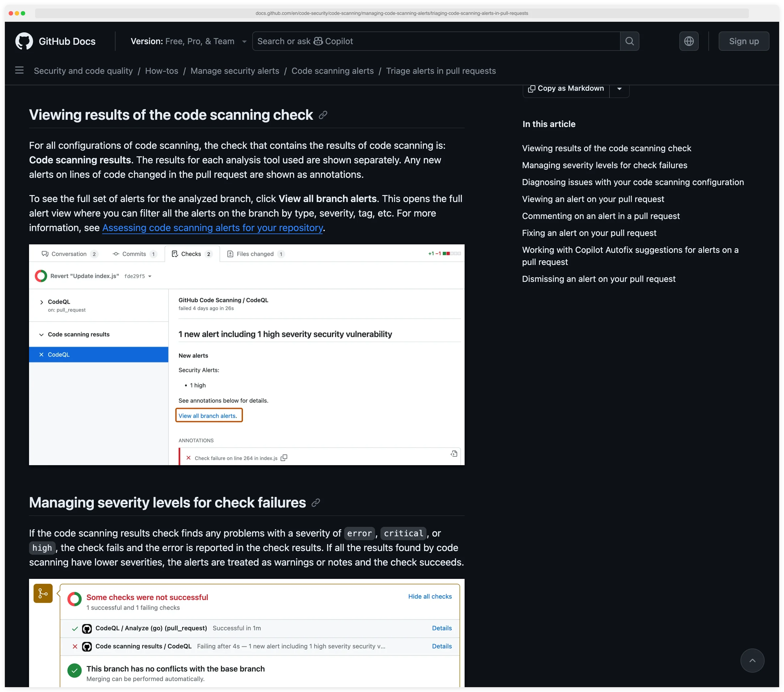Screen dimensions: 784x692
Task: Click inside the Search or ask field
Action: tap(422, 41)
